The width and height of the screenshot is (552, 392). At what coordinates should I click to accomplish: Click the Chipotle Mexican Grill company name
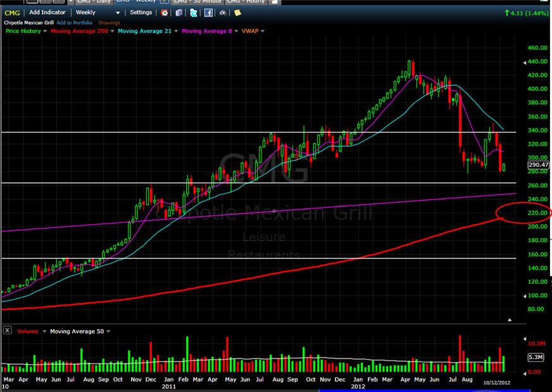(29, 23)
